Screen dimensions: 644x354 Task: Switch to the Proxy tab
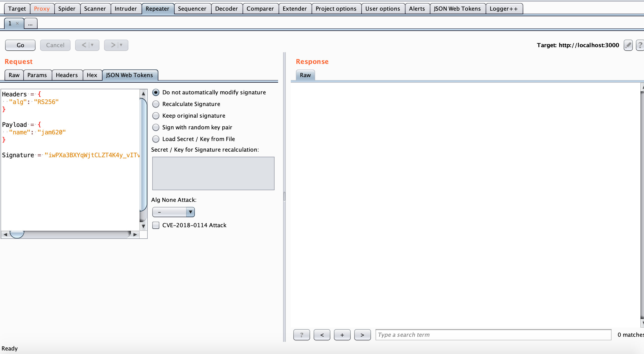point(42,9)
